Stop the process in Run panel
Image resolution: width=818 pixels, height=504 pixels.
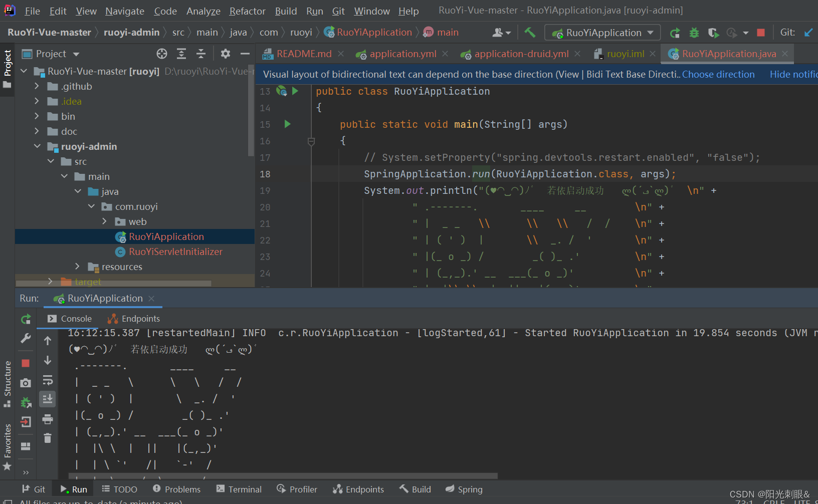(x=26, y=363)
